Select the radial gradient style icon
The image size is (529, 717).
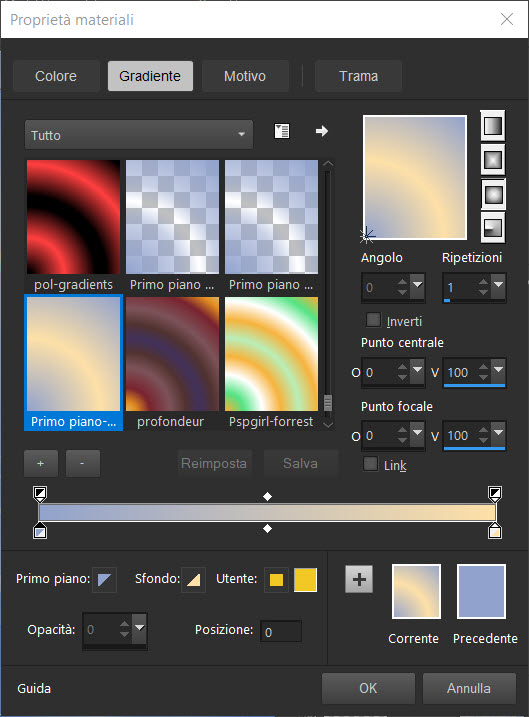pyautogui.click(x=492, y=228)
